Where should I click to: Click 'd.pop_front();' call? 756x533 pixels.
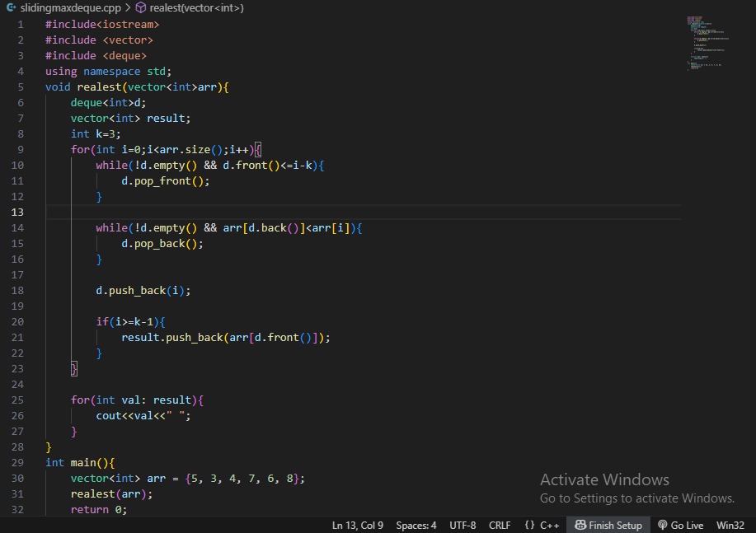point(166,180)
